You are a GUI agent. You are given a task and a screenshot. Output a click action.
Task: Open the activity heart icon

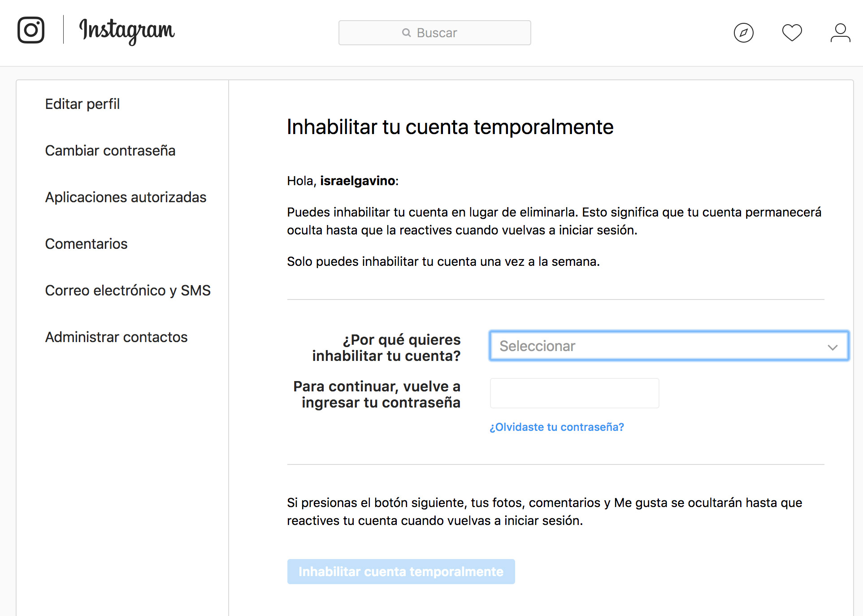[x=792, y=33]
